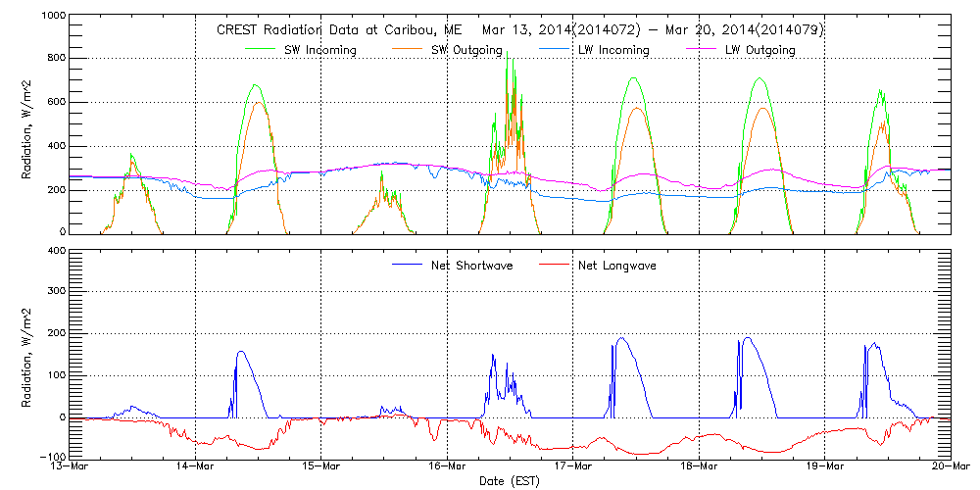Click the "18-Mar" x-axis label
The width and height of the screenshot is (980, 490).
point(700,465)
